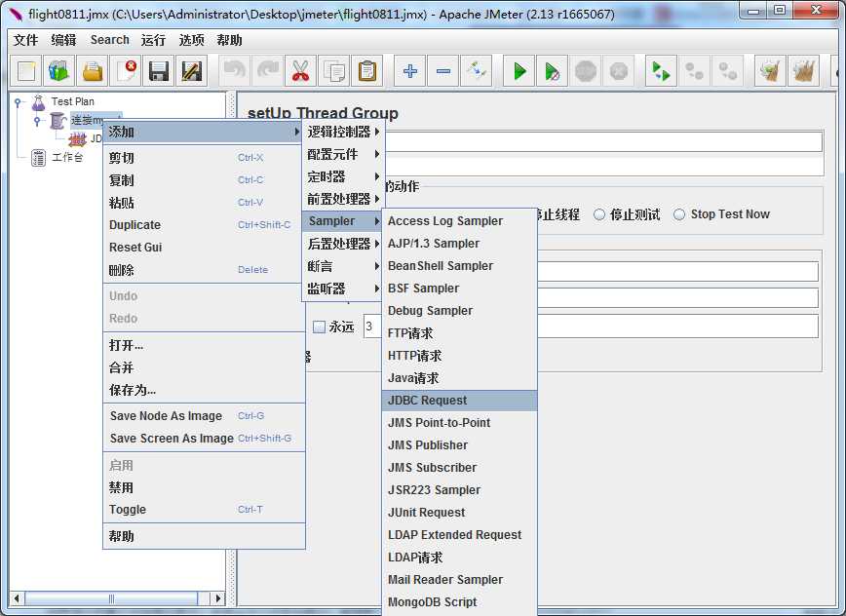Collapse the Test Plan tree node handle

coord(18,102)
